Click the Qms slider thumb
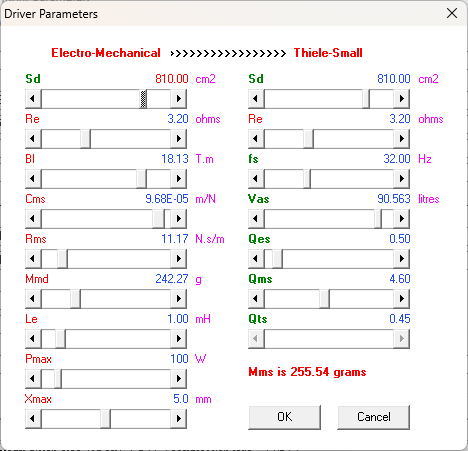Screen dimensions: 468x451 pos(324,299)
